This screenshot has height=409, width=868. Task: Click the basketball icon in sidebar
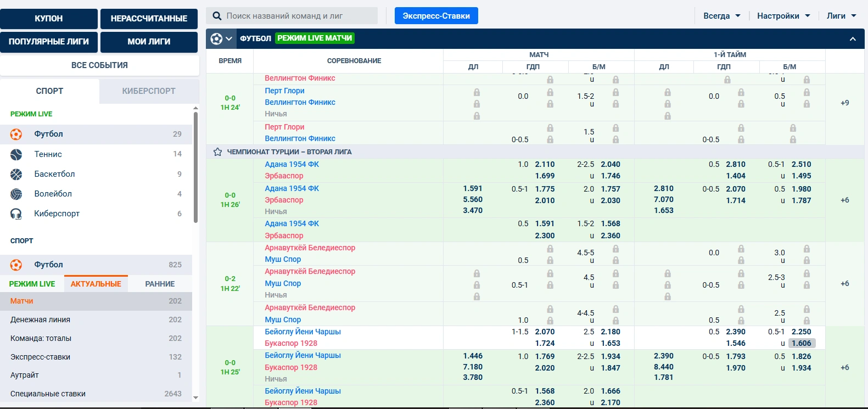point(16,174)
